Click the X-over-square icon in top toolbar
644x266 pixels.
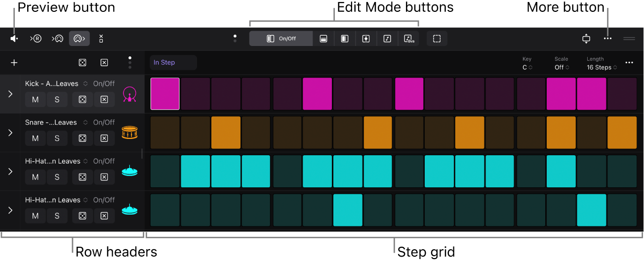coord(101,39)
